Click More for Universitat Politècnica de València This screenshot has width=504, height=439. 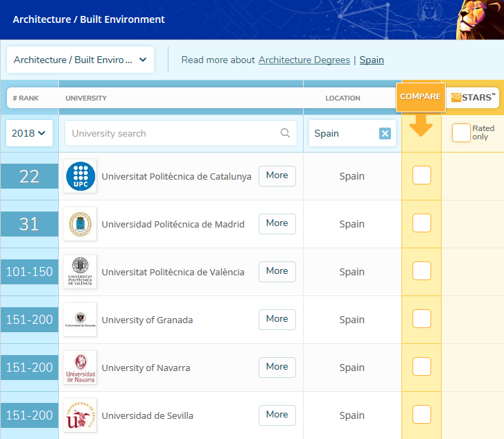pyautogui.click(x=277, y=272)
